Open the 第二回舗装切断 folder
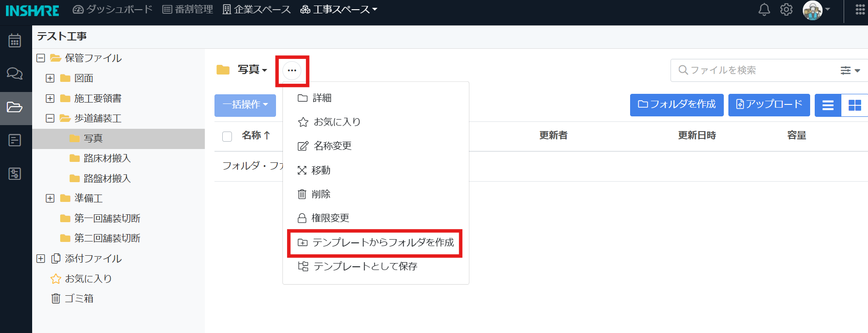 pos(107,238)
